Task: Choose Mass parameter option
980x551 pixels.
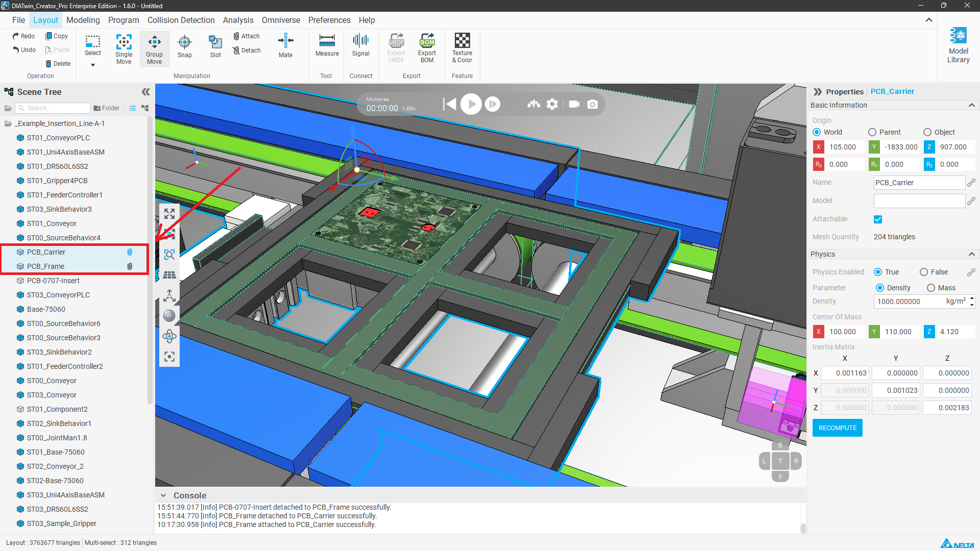Action: 931,288
